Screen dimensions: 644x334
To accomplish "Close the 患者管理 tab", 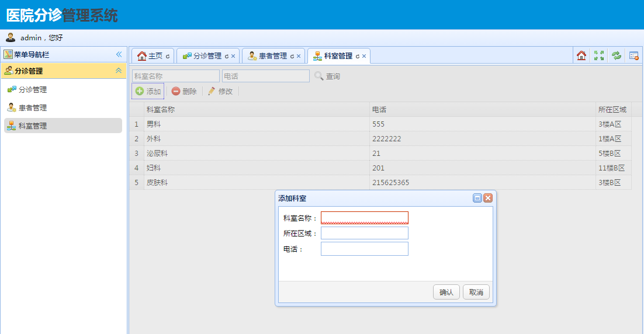I will 299,56.
